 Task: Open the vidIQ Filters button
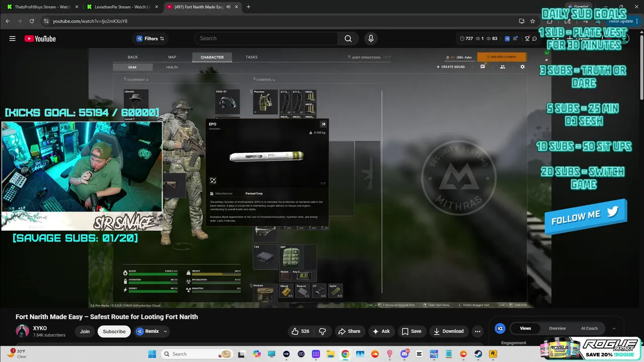(150, 39)
